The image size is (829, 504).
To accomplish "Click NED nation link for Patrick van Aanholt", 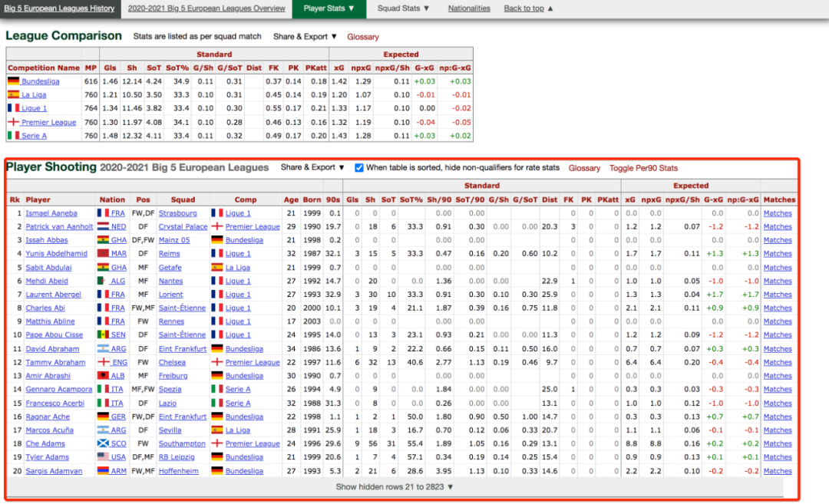I will 118,226.
